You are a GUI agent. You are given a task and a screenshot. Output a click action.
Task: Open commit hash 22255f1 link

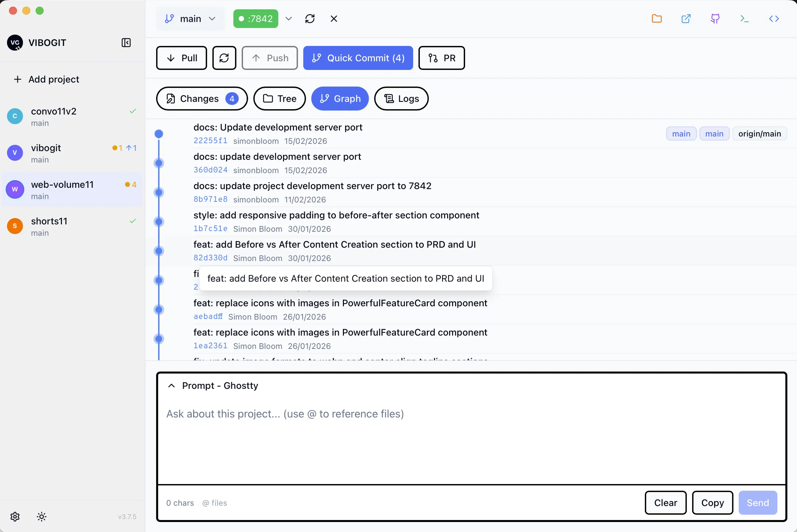210,141
